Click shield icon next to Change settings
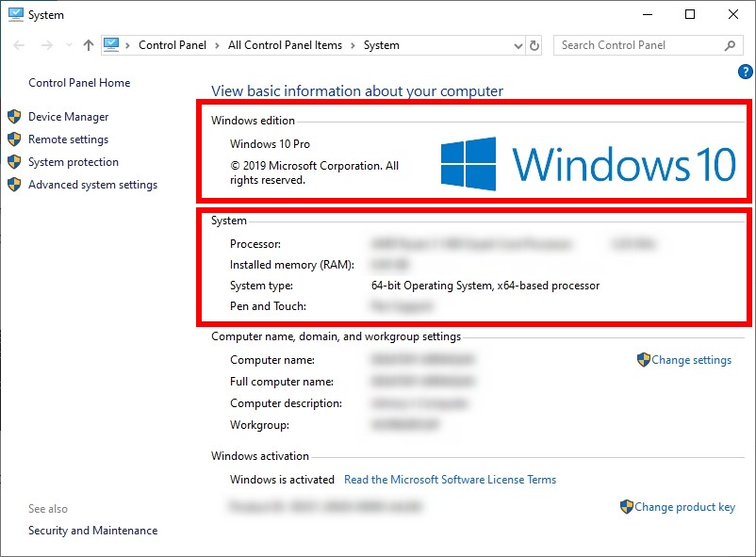The image size is (756, 557). [x=644, y=359]
